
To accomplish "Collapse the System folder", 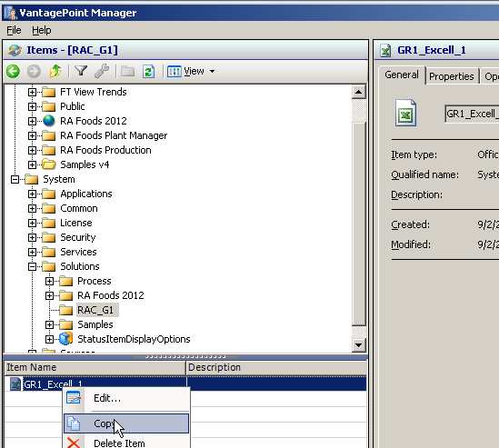I will coord(15,179).
